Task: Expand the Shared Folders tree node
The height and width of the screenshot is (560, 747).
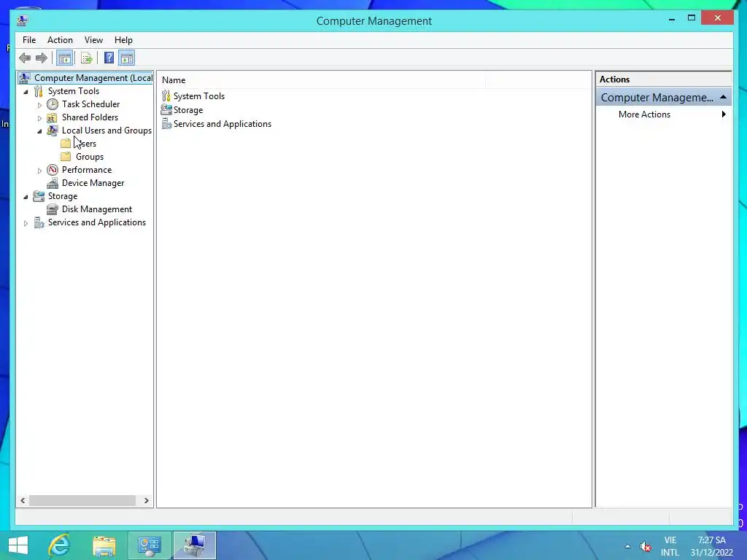Action: pyautogui.click(x=39, y=118)
